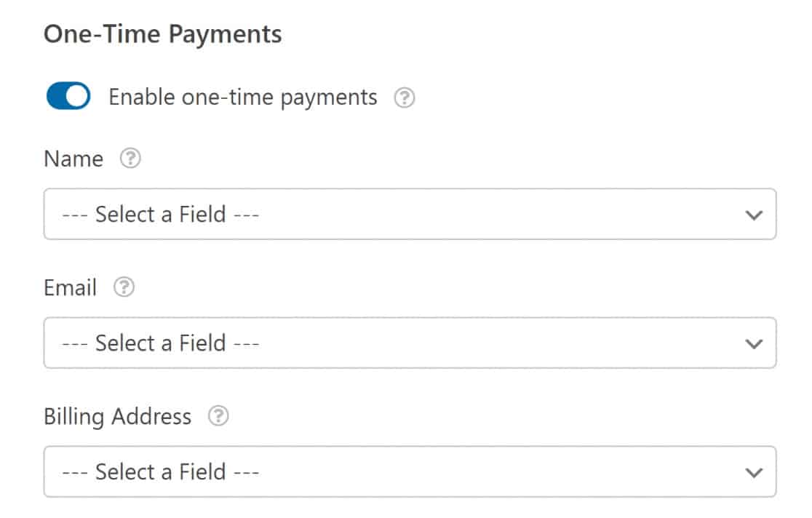Click the white knob of the payments switch

pos(78,97)
